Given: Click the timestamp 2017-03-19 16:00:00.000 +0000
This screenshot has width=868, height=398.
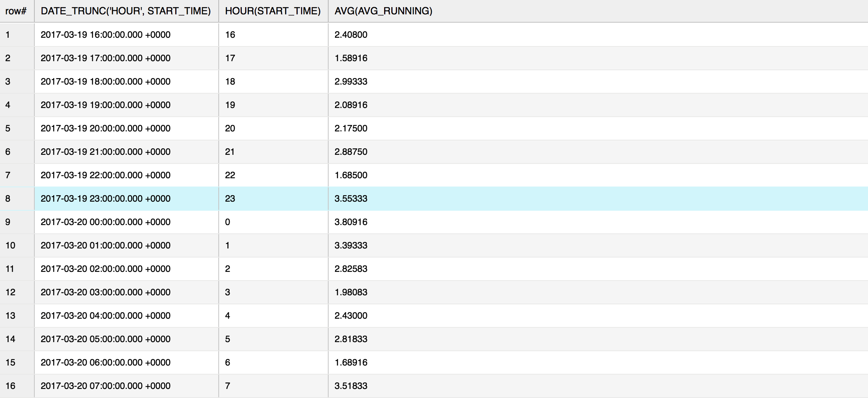Looking at the screenshot, I should click(x=105, y=35).
